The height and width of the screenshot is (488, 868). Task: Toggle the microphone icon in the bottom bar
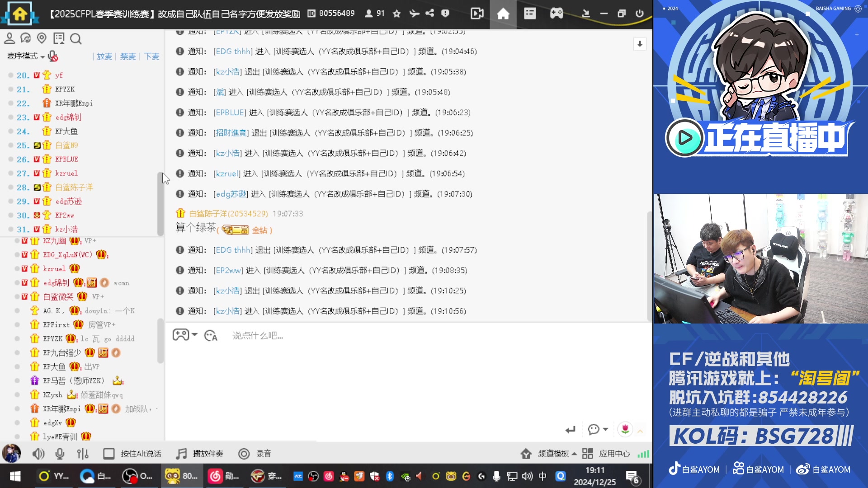[60, 454]
